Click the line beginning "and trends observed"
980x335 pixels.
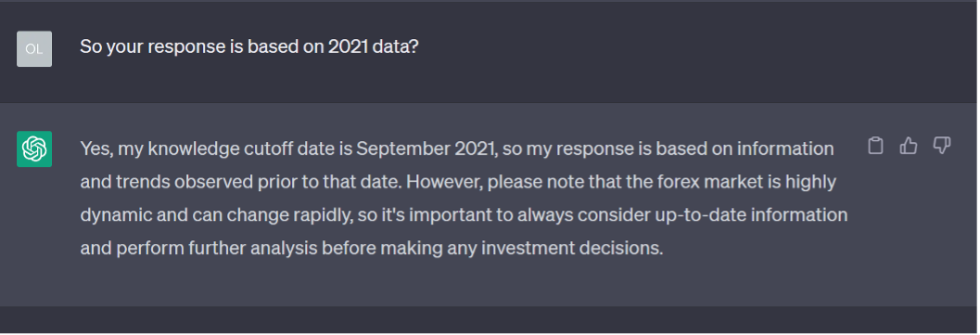458,182
